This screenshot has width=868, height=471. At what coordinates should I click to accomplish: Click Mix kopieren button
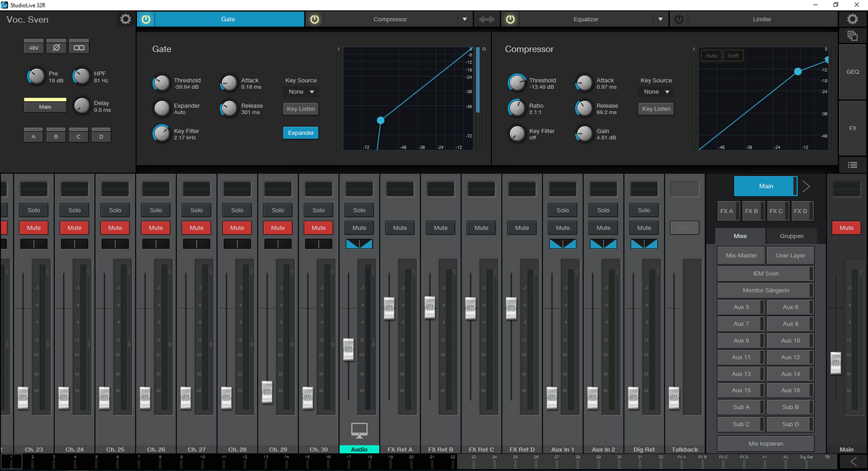766,444
